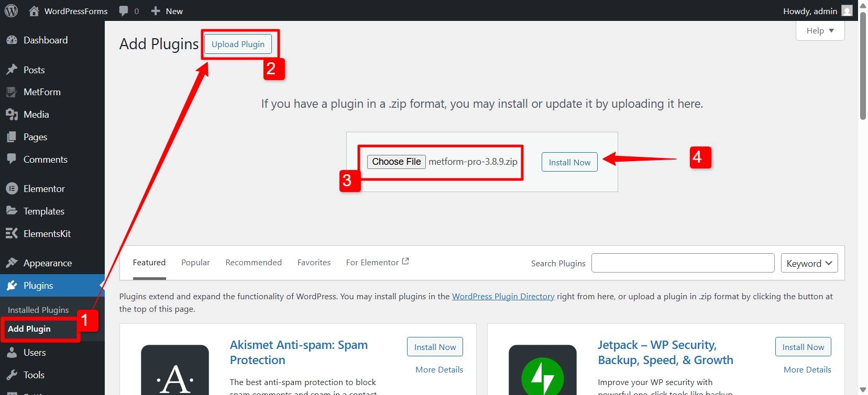The width and height of the screenshot is (868, 395).
Task: Open Installed Plugins submenu item
Action: 38,310
